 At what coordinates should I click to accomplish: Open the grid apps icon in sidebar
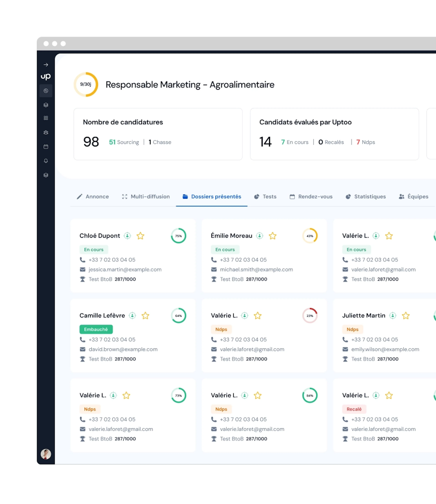tap(46, 118)
